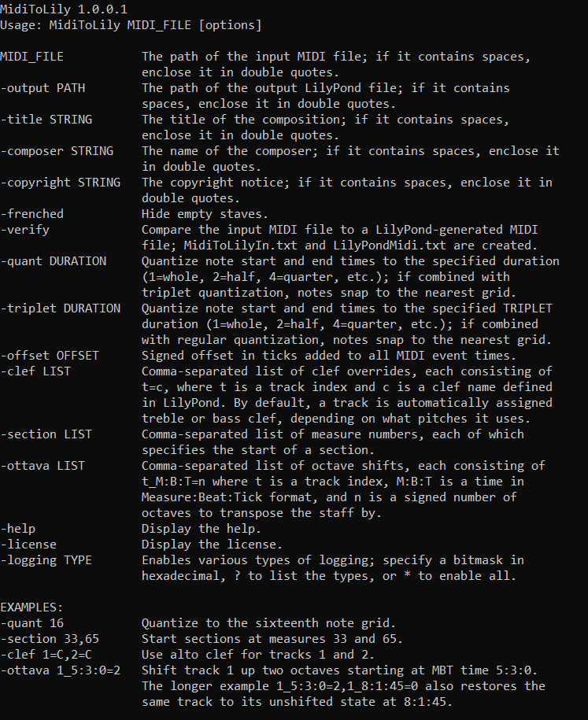The width and height of the screenshot is (588, 720).
Task: Click the -copyright STRING option
Action: pos(61,182)
